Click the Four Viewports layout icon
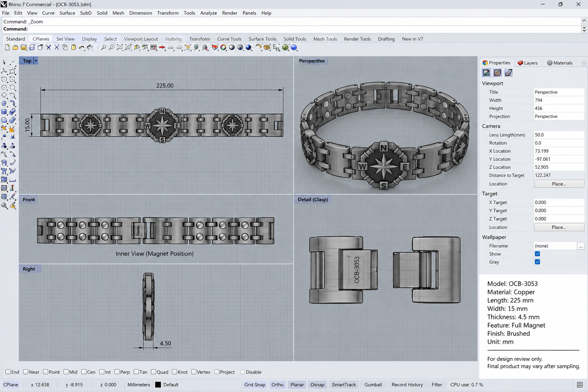The image size is (588, 392). 154,47
